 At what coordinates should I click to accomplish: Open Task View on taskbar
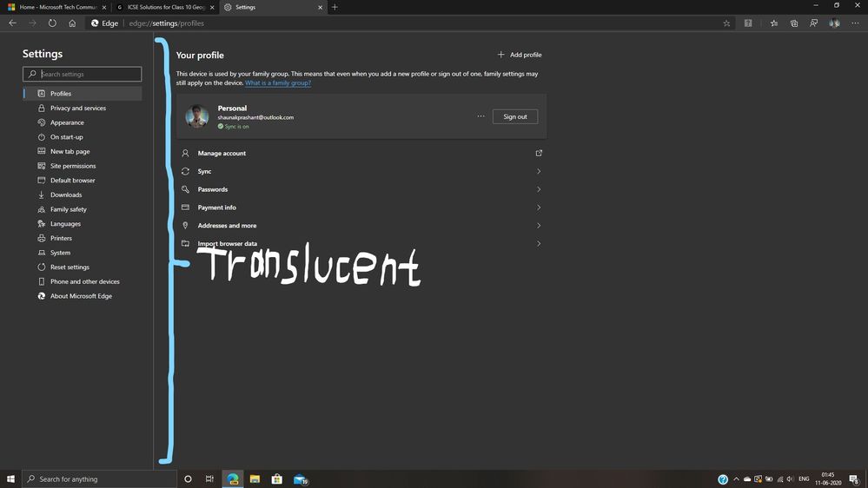coord(209,479)
